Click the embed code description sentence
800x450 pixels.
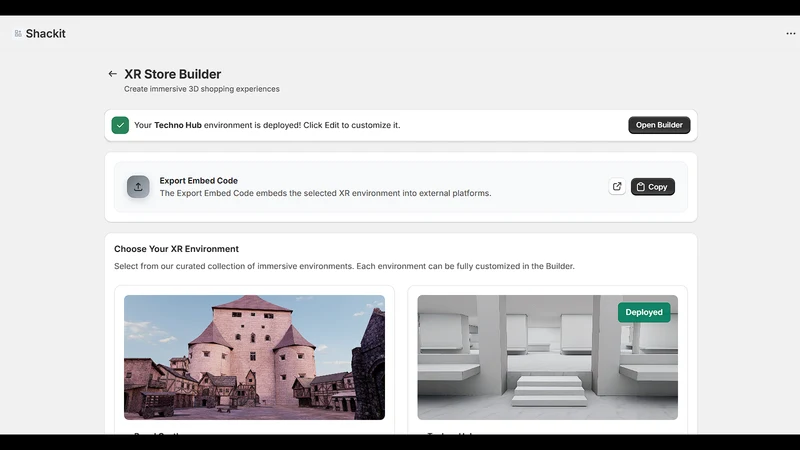tap(326, 193)
